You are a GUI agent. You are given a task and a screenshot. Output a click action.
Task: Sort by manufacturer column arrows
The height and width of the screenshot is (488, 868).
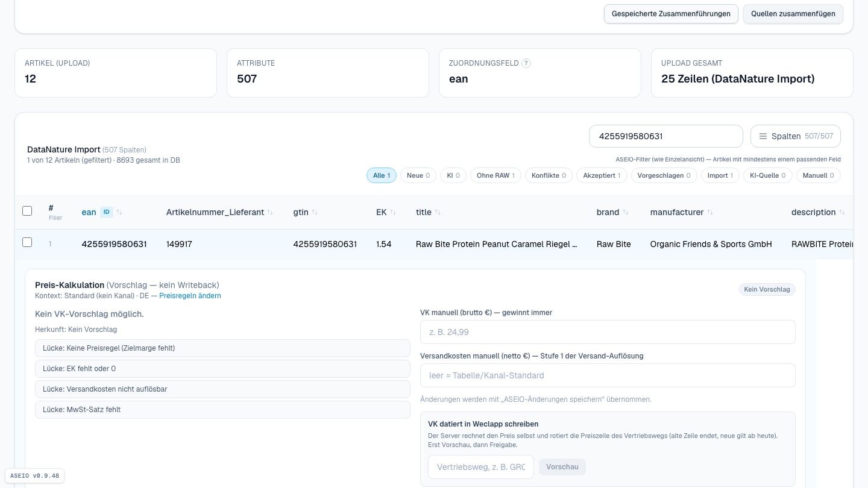710,212
